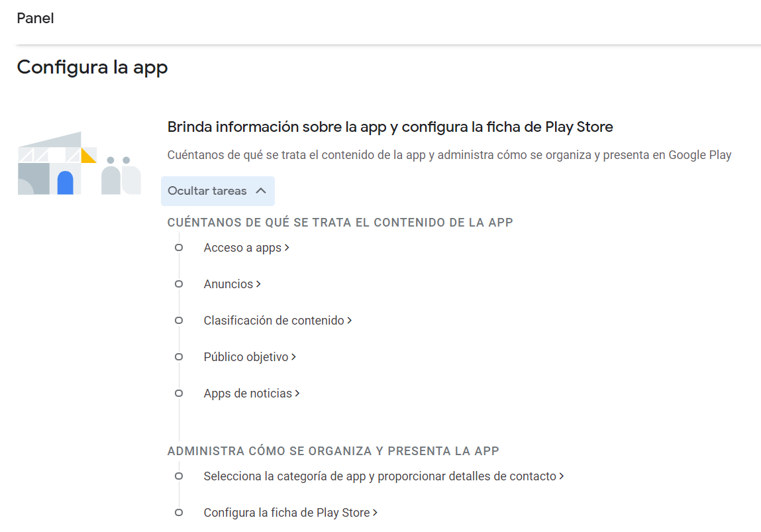Click description text Cuéntanos de qué se trata
The height and width of the screenshot is (532, 761).
(450, 155)
